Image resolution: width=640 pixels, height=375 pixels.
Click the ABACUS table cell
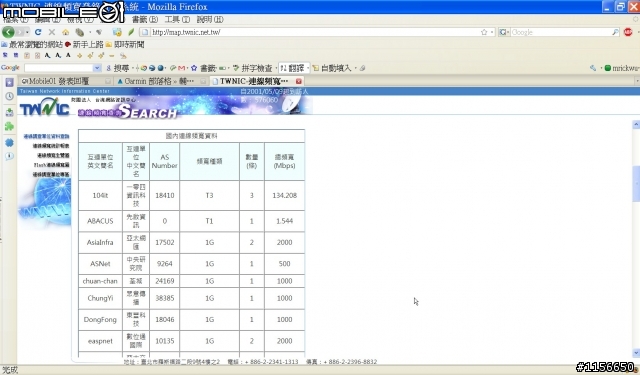[x=100, y=221]
